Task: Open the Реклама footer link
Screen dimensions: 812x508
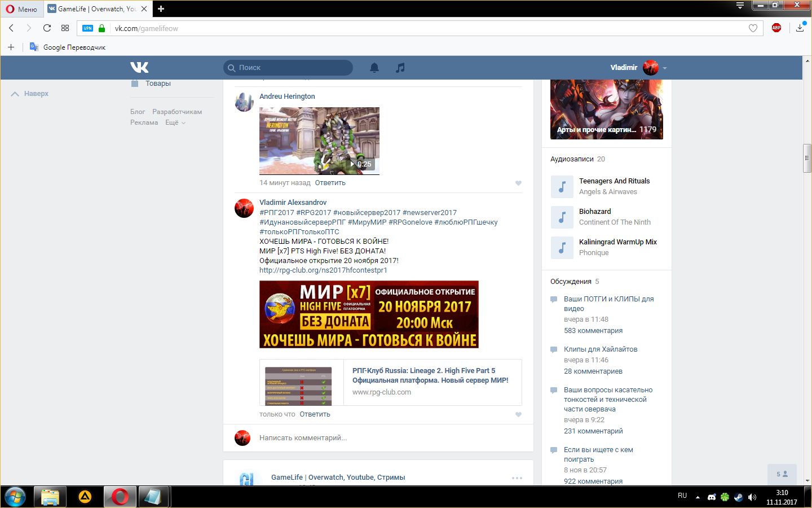Action: tap(144, 122)
